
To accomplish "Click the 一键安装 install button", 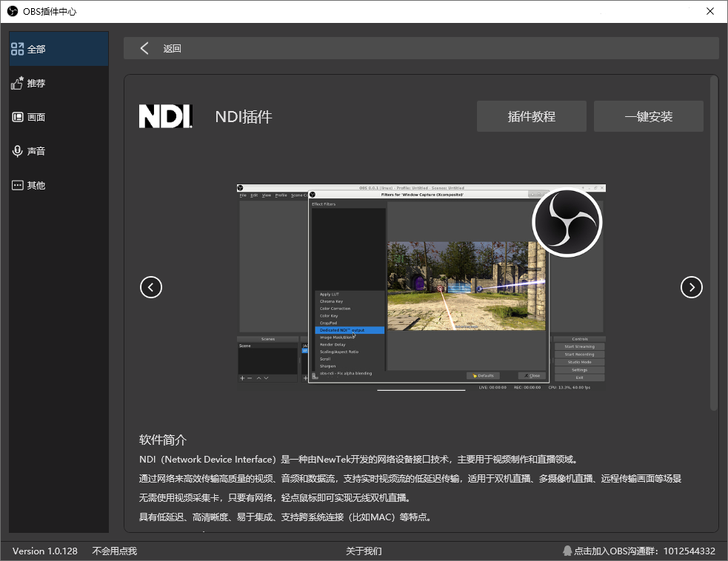I will tap(649, 116).
